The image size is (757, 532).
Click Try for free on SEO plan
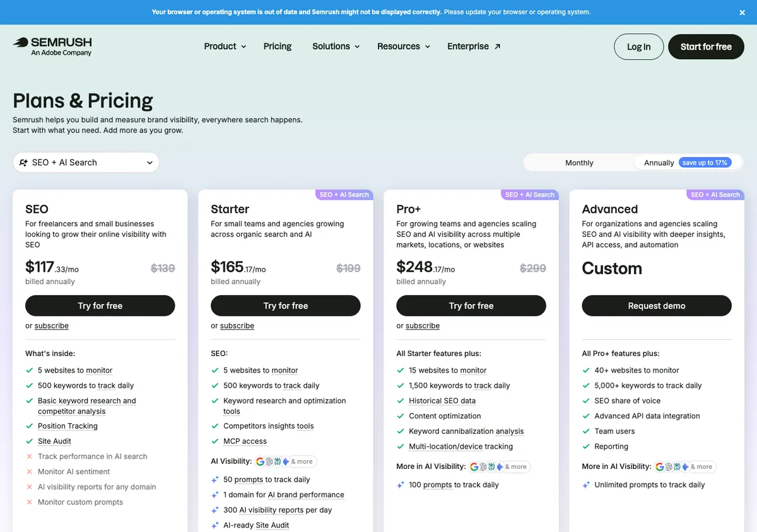click(100, 306)
